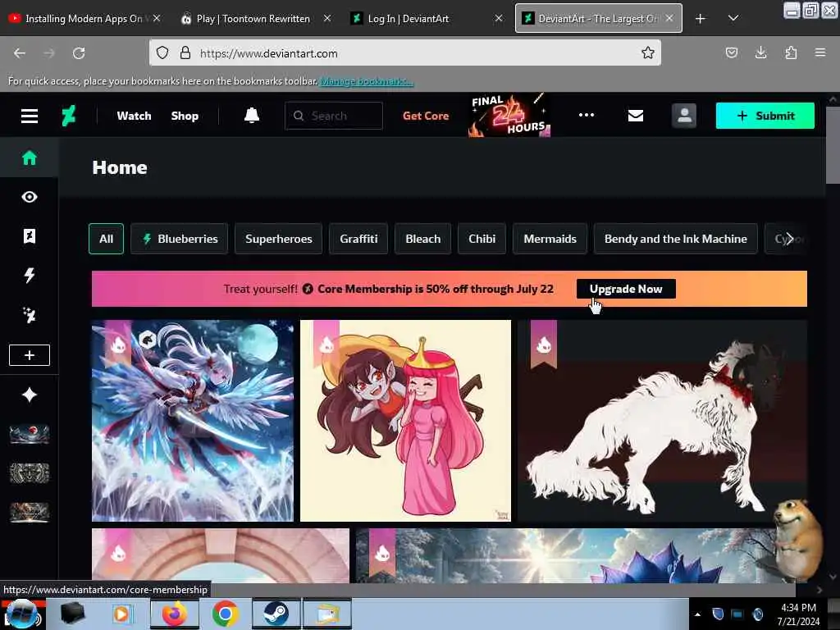Image resolution: width=840 pixels, height=630 pixels.
Task: Select the Home icon in sidebar
Action: (29, 158)
